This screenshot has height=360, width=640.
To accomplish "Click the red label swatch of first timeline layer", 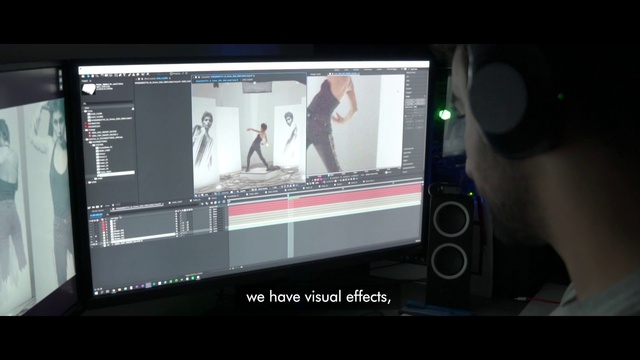I will (x=104, y=221).
